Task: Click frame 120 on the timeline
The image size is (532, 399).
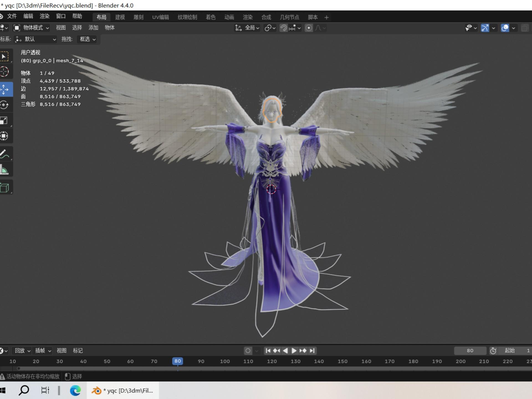Action: [272, 361]
